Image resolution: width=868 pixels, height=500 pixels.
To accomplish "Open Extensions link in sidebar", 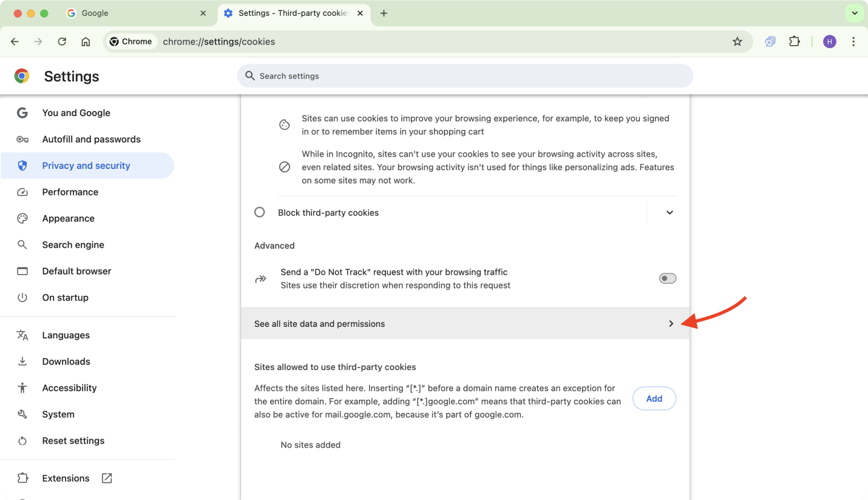I will [66, 478].
